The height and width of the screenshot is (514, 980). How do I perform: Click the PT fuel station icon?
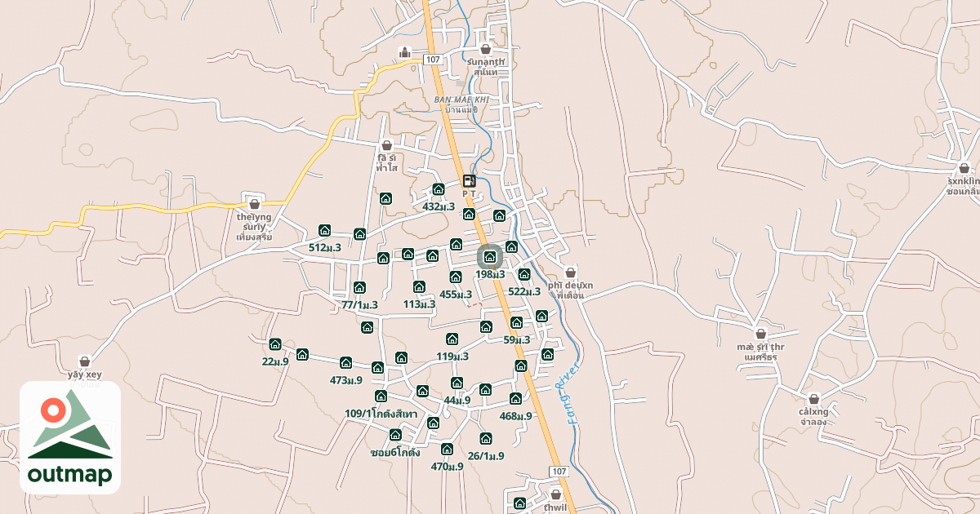click(x=470, y=181)
